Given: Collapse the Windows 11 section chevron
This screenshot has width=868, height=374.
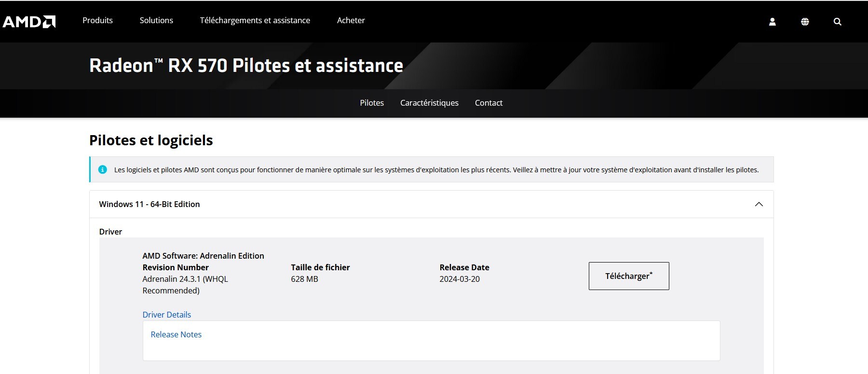Looking at the screenshot, I should click(x=759, y=204).
